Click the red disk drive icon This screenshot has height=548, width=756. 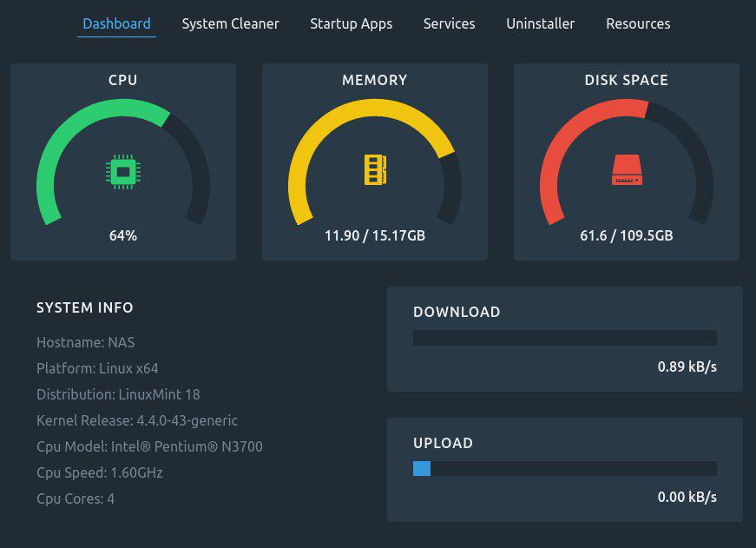pyautogui.click(x=627, y=170)
